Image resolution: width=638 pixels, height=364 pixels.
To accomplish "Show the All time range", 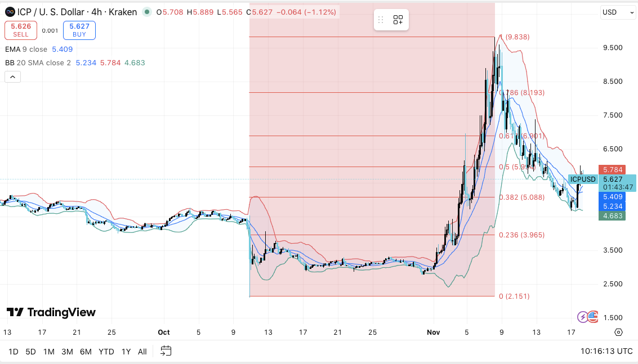I will coord(142,352).
